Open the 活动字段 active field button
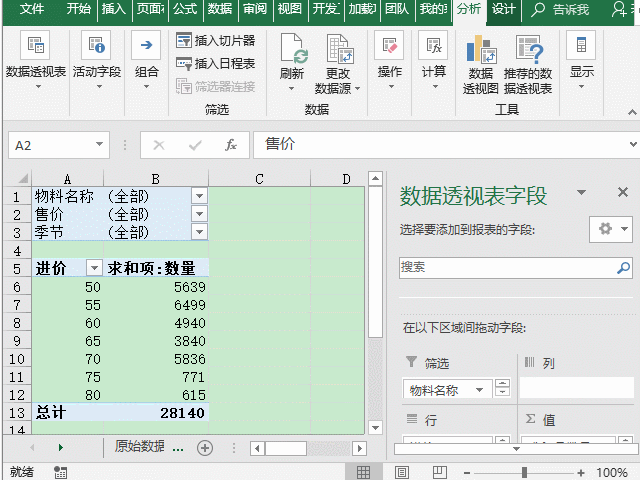640x480 pixels. pos(97,60)
